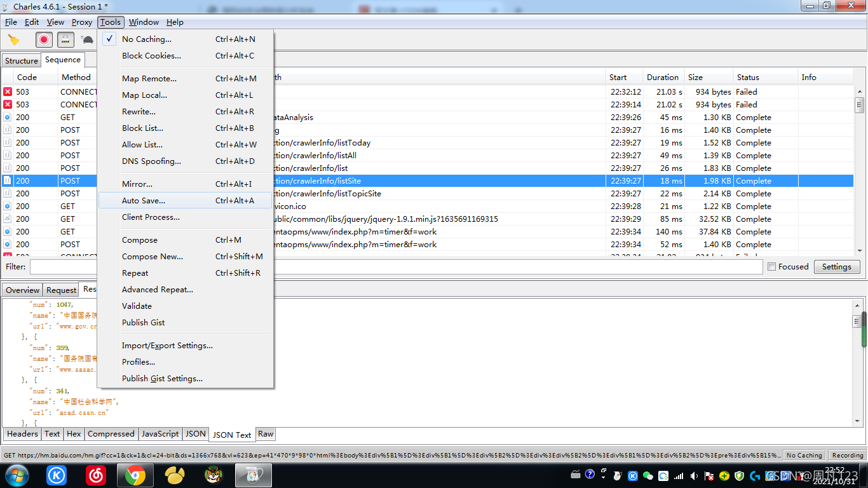Choose Map Local menu entry
Viewport: 868px width, 488px height.
tap(186, 95)
